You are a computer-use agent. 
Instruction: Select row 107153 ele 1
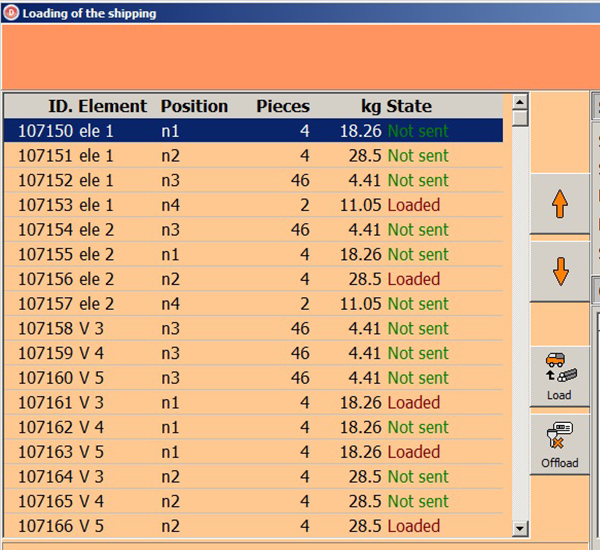pyautogui.click(x=253, y=205)
